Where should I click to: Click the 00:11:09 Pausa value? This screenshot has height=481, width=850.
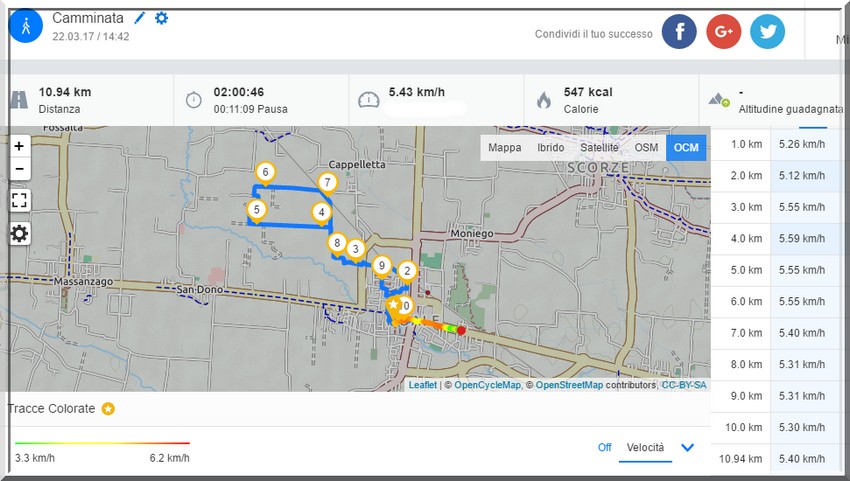250,109
